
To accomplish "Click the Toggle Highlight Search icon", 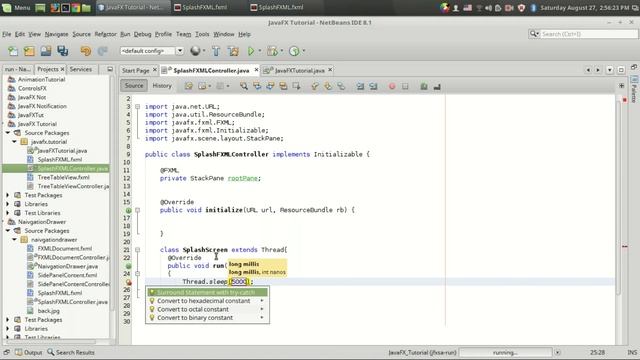I will click(283, 86).
